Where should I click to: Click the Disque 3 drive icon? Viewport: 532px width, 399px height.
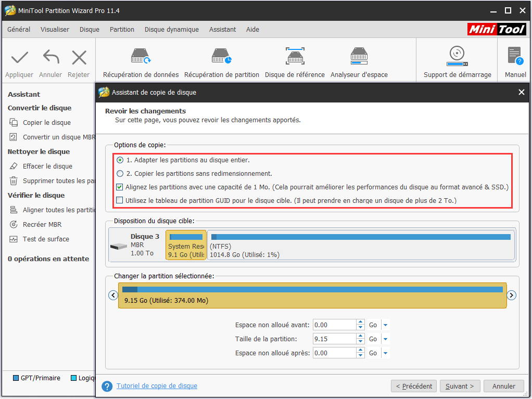point(119,247)
